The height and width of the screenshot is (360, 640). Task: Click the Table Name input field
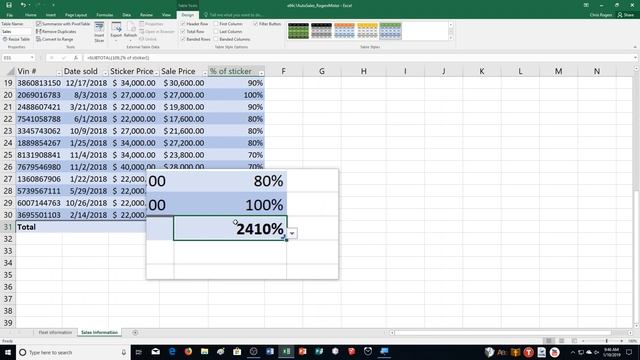(16, 31)
